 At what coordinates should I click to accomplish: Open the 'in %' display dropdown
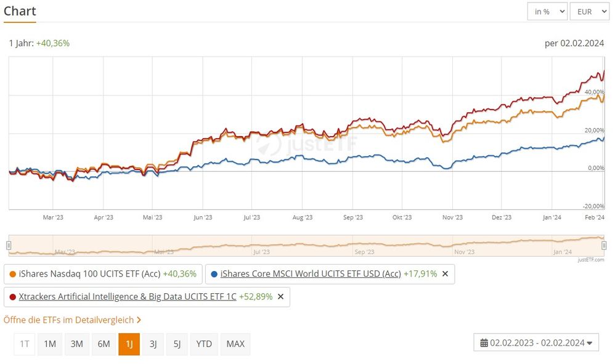(x=547, y=12)
